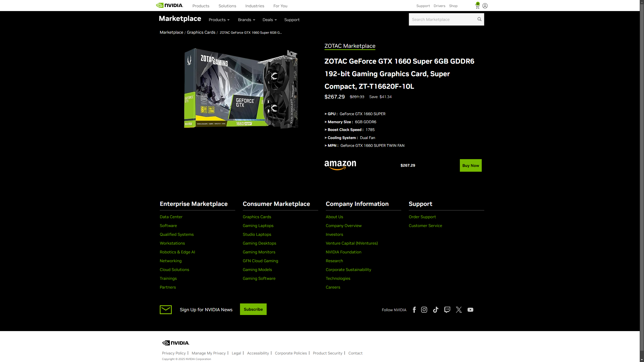Open NVIDIA's Instagram icon

tap(424, 310)
